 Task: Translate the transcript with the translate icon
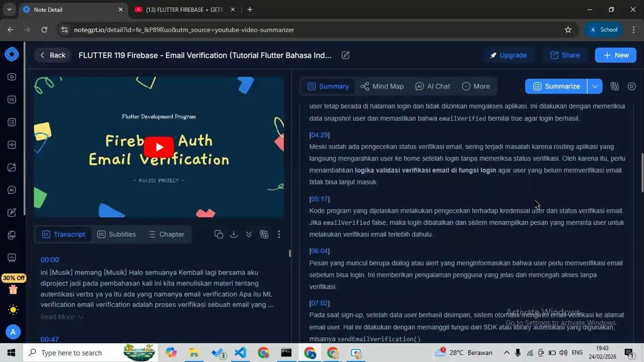[x=264, y=234]
